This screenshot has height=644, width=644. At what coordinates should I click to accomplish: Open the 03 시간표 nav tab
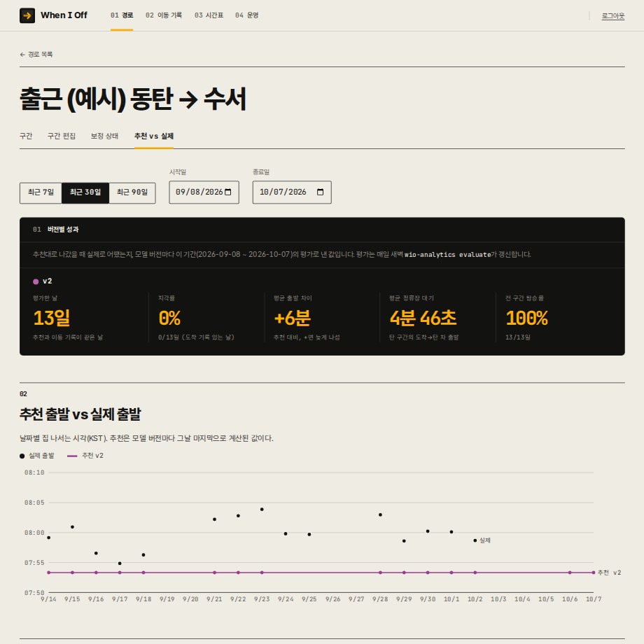click(x=209, y=15)
